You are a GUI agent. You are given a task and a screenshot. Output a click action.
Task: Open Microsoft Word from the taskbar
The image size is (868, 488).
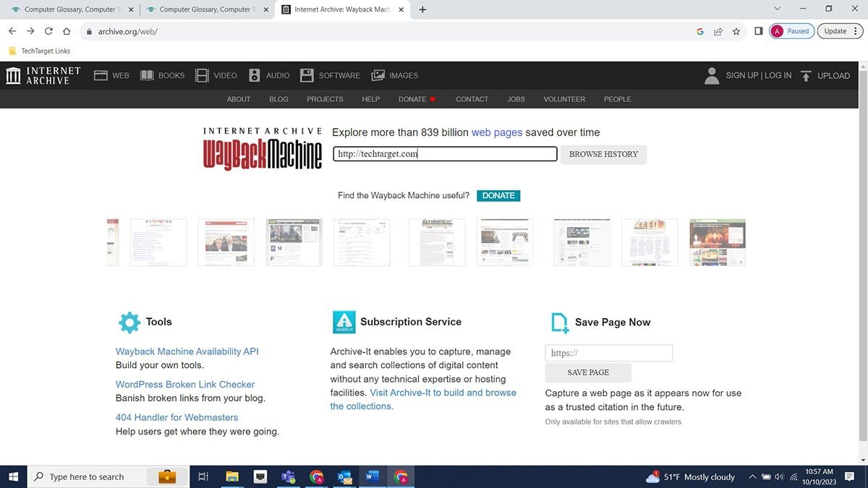tap(372, 476)
